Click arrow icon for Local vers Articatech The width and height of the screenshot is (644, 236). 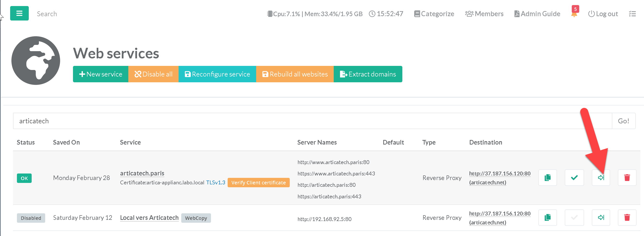click(601, 217)
